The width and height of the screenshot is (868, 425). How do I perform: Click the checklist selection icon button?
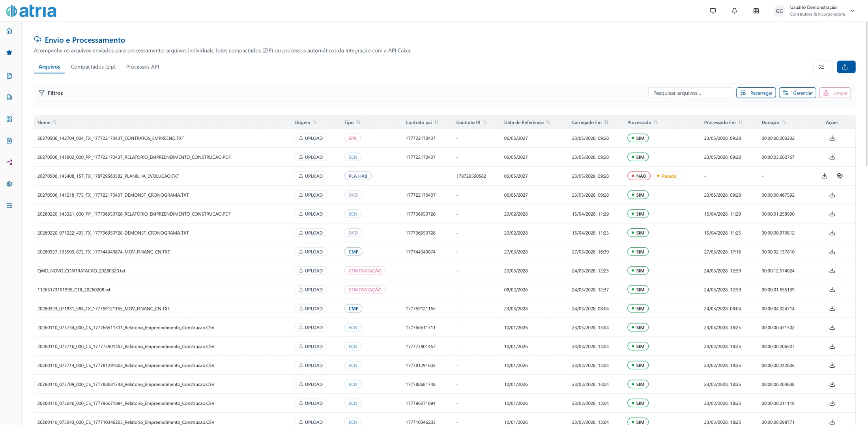click(x=822, y=67)
